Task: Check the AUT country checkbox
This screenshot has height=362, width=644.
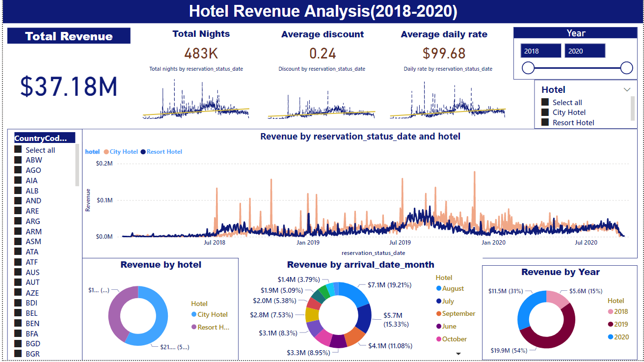Action: (19, 282)
